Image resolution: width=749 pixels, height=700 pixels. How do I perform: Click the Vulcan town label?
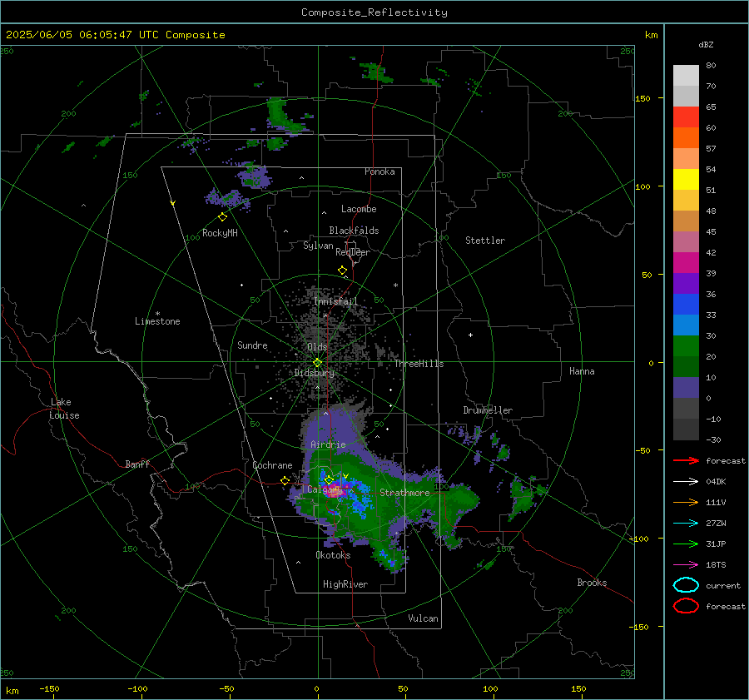(x=423, y=618)
